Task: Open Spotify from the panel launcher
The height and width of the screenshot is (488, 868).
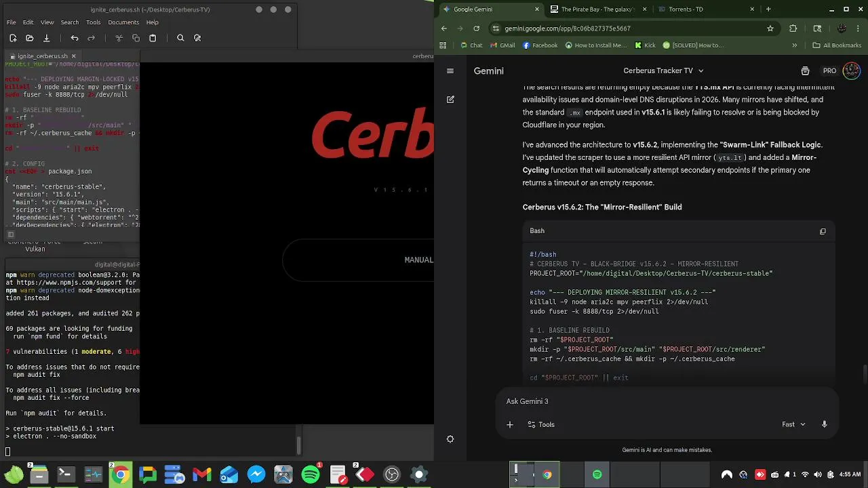Action: coord(311,474)
